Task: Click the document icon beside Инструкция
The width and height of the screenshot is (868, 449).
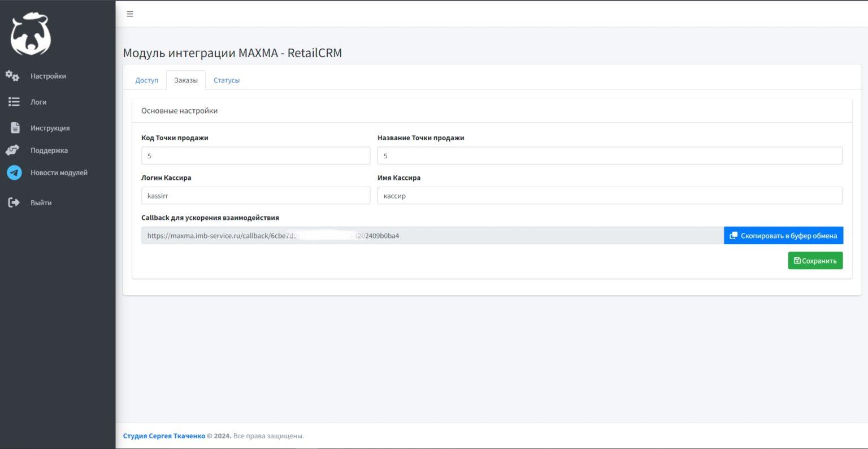Action: pyautogui.click(x=15, y=128)
